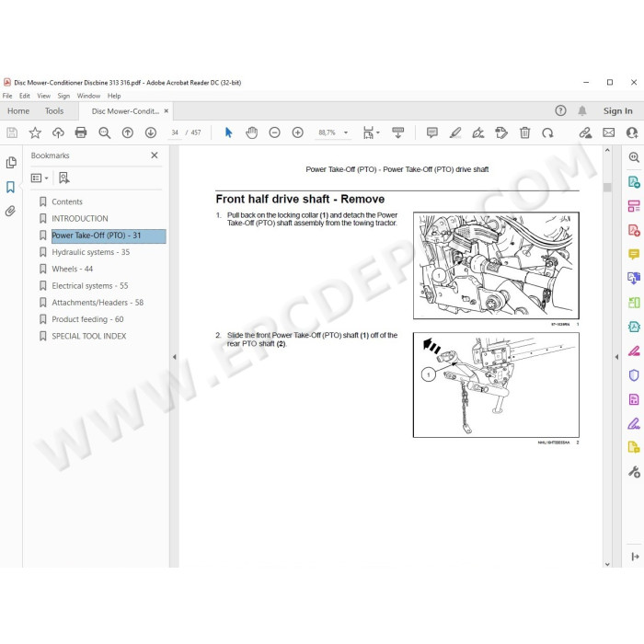Add to starred files with star icon
The width and height of the screenshot is (644, 644).
(35, 132)
